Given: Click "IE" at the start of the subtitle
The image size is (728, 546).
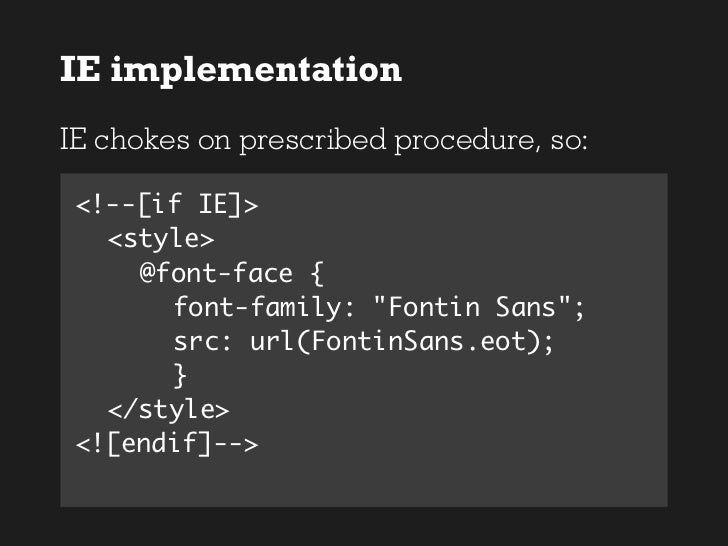Looking at the screenshot, I should [72, 140].
